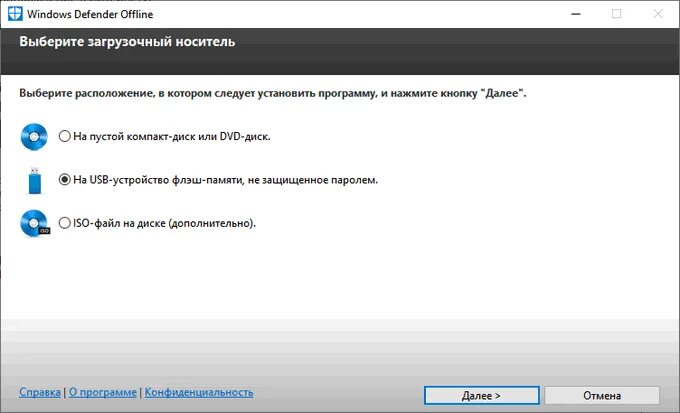
Task: Click the blue CD/DVD disc icon
Action: click(x=34, y=137)
